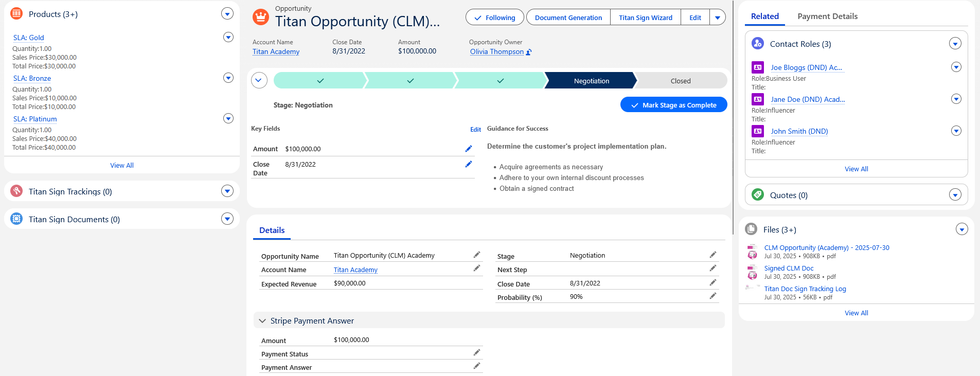Screen dimensions: 980x376
Task: Click Mark Stage as Complete
Action: (673, 105)
